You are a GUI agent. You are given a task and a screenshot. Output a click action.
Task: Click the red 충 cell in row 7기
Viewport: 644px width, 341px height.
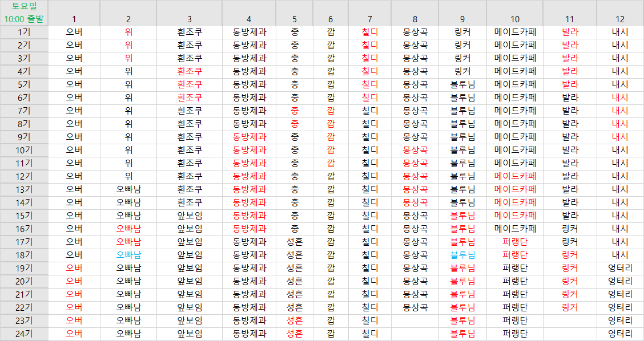295,111
